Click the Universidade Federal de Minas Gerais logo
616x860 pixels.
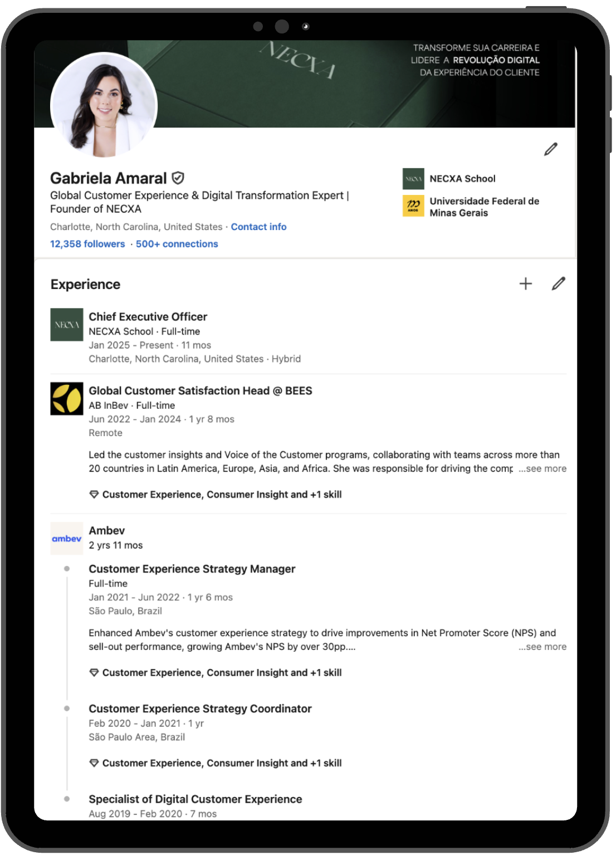(x=413, y=206)
